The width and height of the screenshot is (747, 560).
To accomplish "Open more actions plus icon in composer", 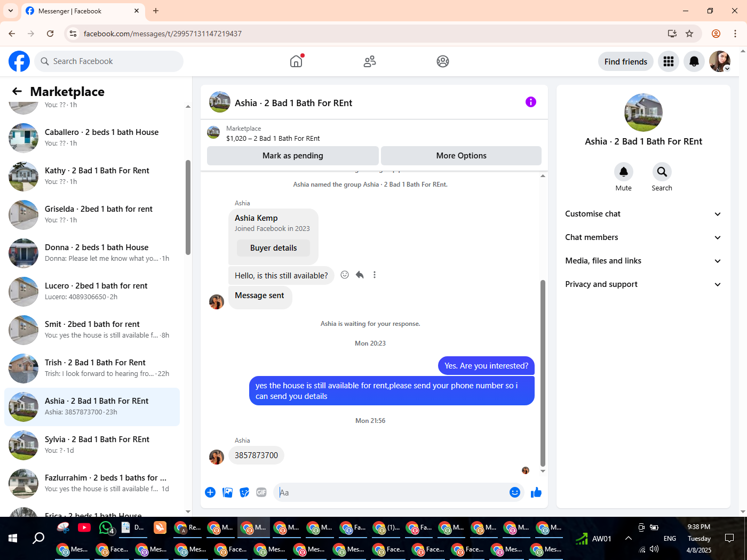I will 210,492.
